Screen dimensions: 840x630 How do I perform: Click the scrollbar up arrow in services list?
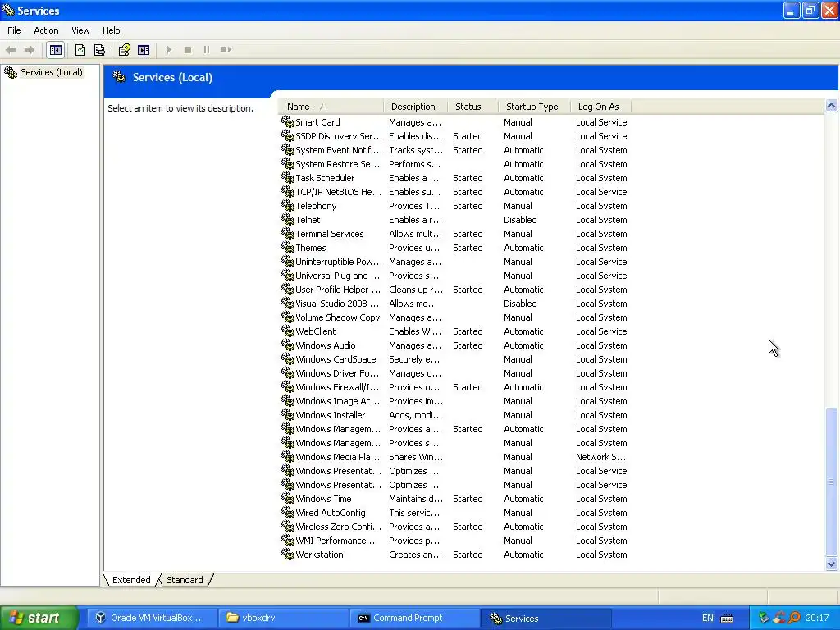click(832, 106)
